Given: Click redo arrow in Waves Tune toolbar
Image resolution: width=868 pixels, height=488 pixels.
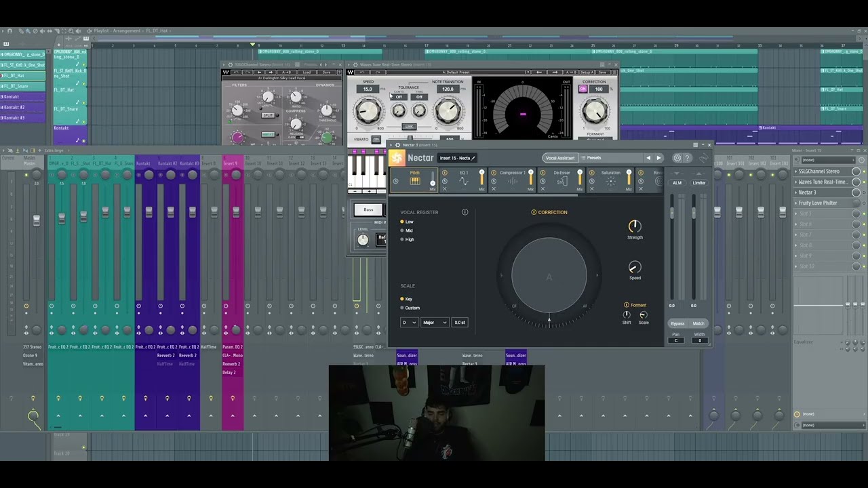Looking at the screenshot, I should coord(378,73).
